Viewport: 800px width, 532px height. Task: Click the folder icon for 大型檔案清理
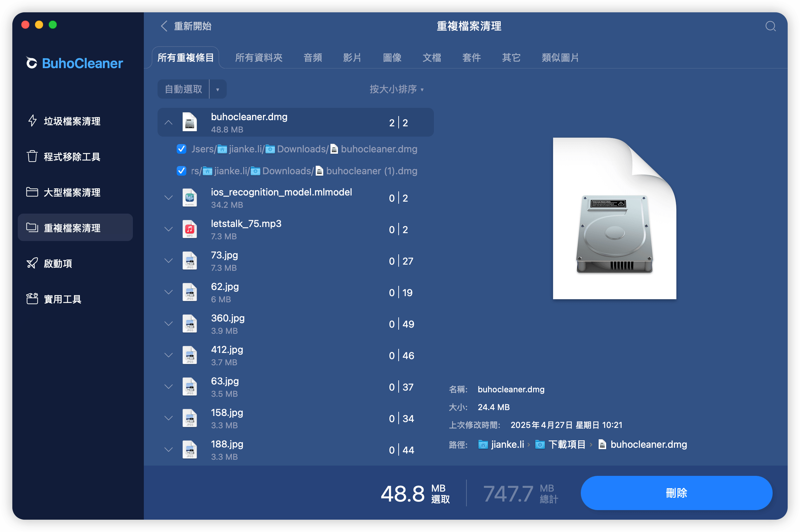(x=32, y=192)
